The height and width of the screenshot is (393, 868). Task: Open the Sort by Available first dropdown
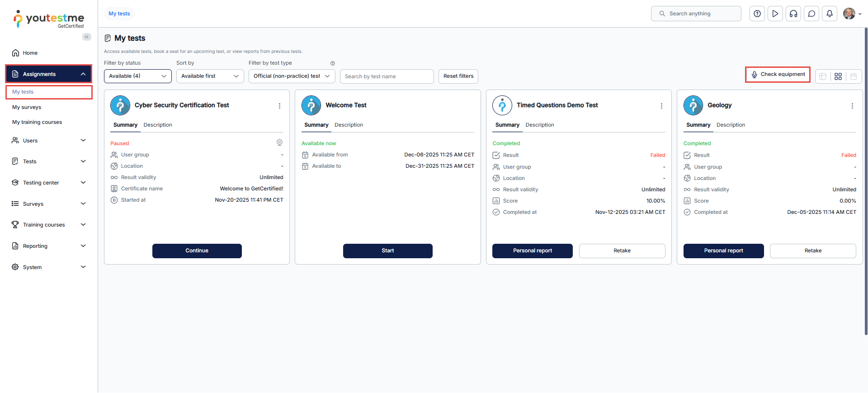210,76
